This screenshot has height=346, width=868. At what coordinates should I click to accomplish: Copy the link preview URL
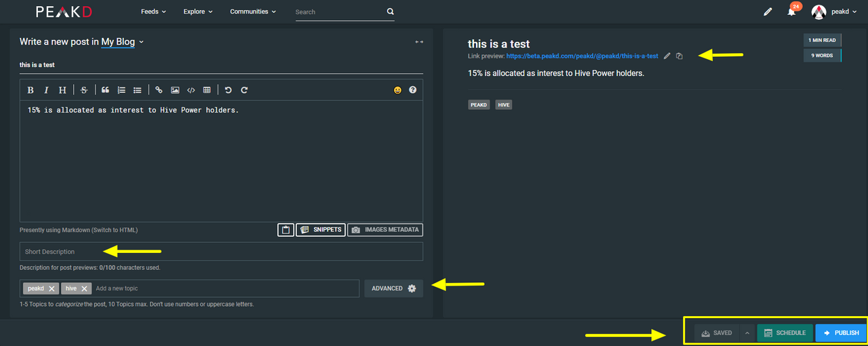click(679, 56)
